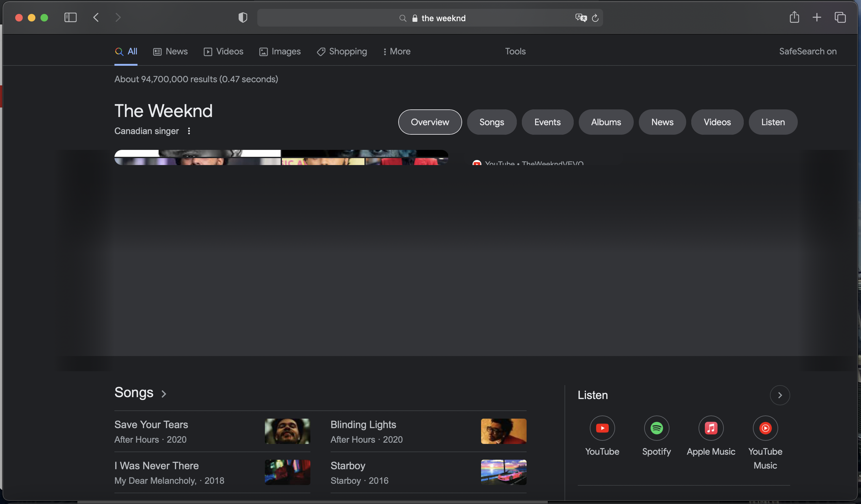Image resolution: width=861 pixels, height=504 pixels.
Task: Go back with the back arrow
Action: (x=96, y=17)
